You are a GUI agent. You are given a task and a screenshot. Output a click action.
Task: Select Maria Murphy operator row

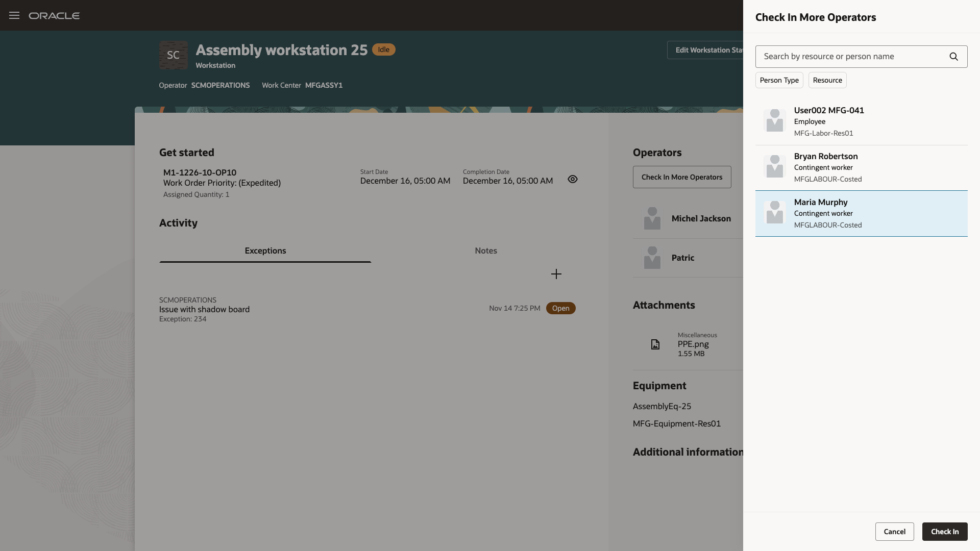point(861,213)
